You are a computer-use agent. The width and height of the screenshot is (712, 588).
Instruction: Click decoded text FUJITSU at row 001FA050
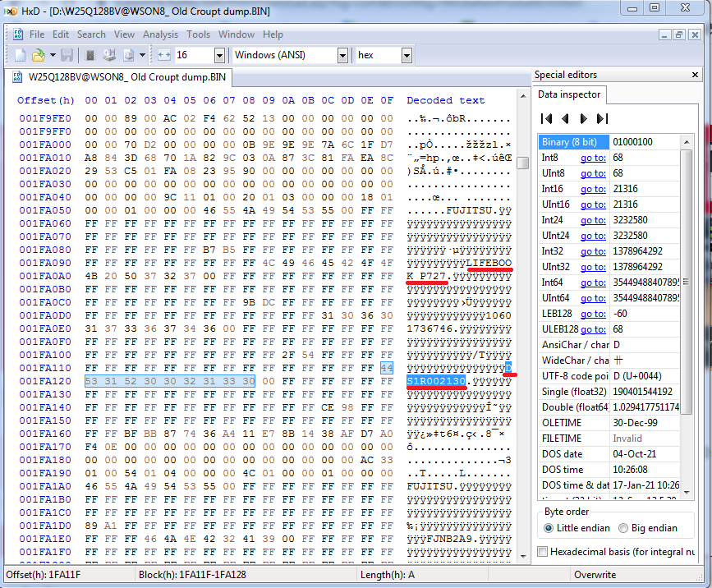click(470, 211)
